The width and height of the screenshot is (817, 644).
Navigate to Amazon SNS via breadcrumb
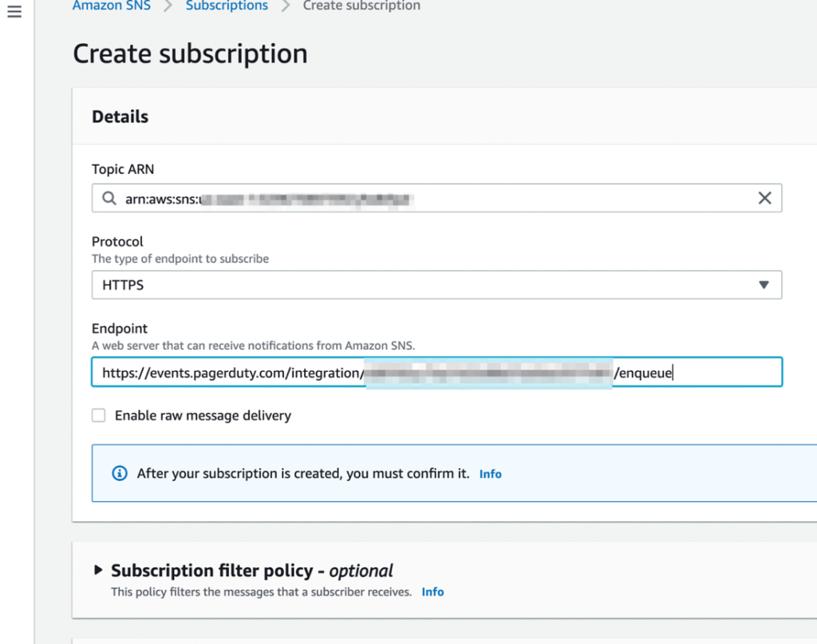111,6
